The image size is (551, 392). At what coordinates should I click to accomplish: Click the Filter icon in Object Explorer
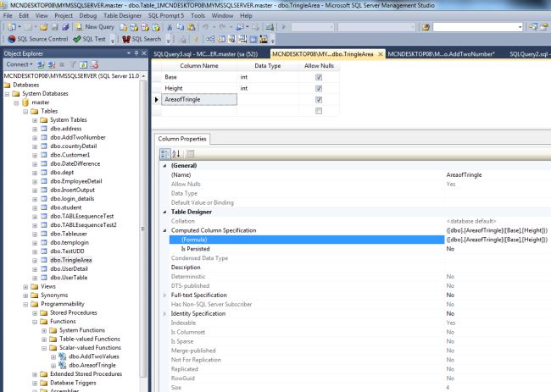[73, 64]
